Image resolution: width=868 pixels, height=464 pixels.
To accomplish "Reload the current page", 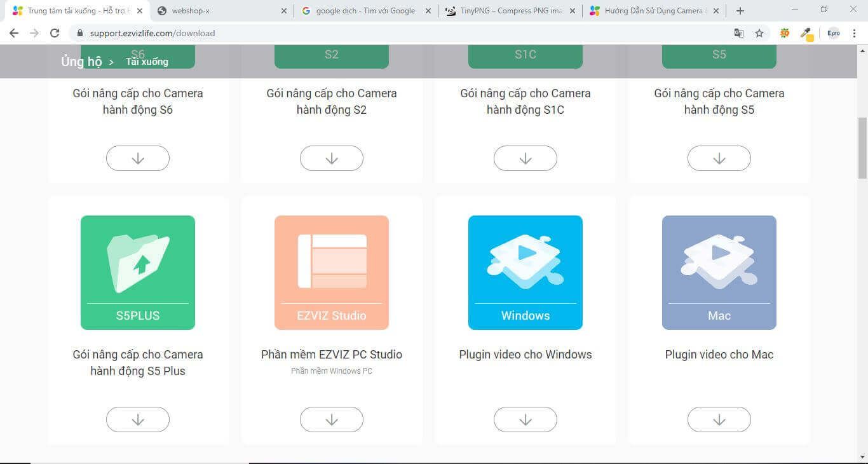I will [55, 33].
